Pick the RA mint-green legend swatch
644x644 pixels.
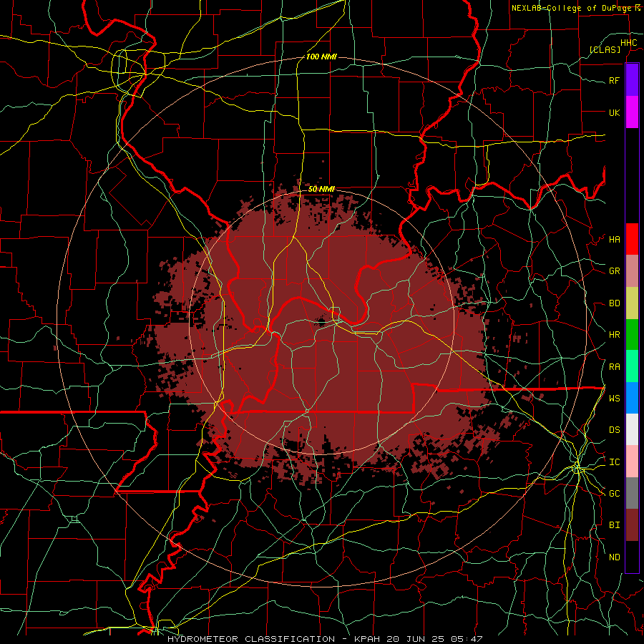pos(632,366)
